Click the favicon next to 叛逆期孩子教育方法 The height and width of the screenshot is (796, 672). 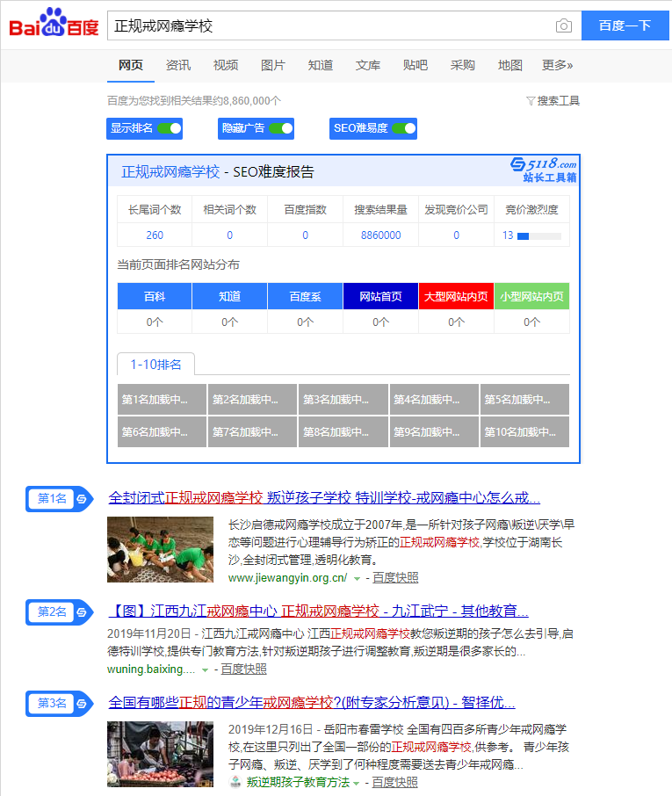point(235,782)
